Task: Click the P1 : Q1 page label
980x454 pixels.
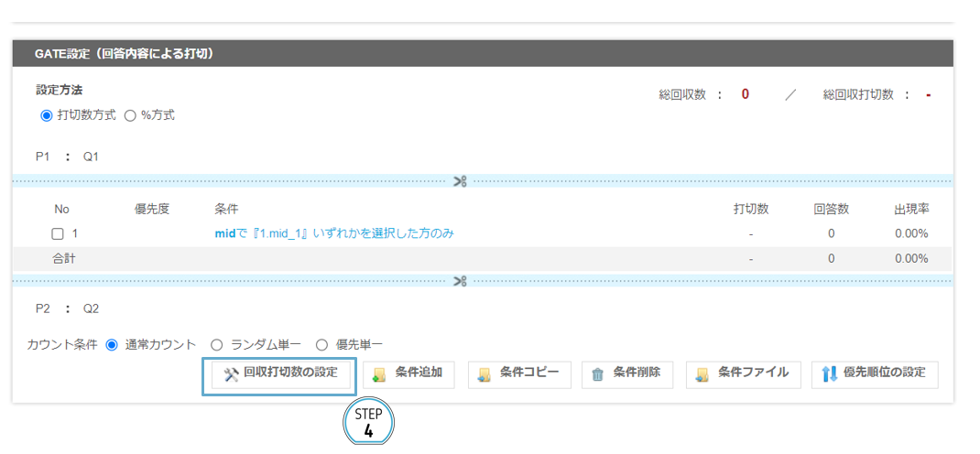Action: 67,157
